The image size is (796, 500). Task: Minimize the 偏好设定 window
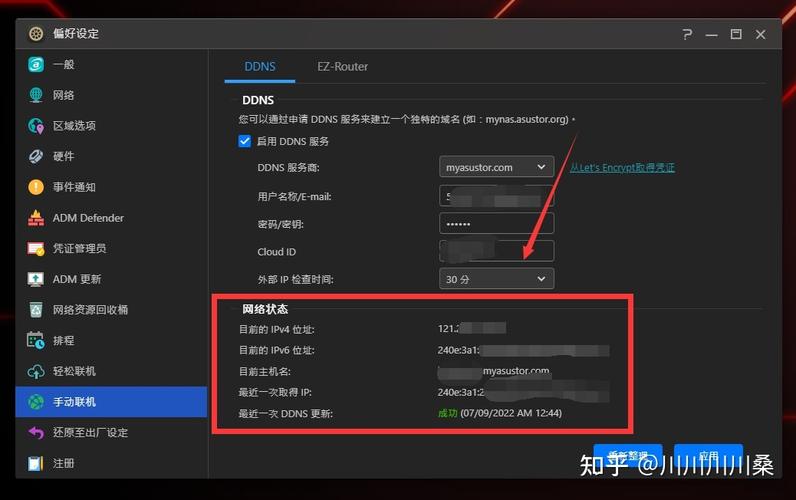(x=711, y=35)
